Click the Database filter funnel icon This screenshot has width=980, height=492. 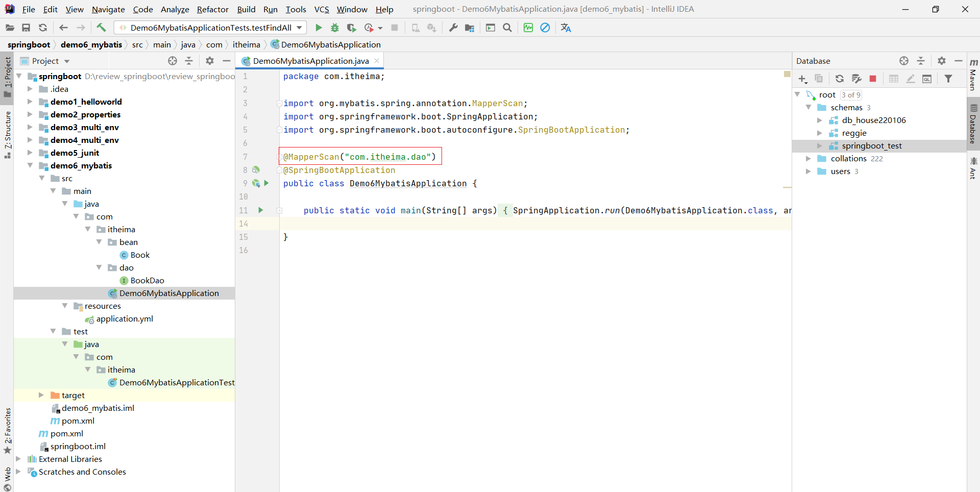pos(948,79)
